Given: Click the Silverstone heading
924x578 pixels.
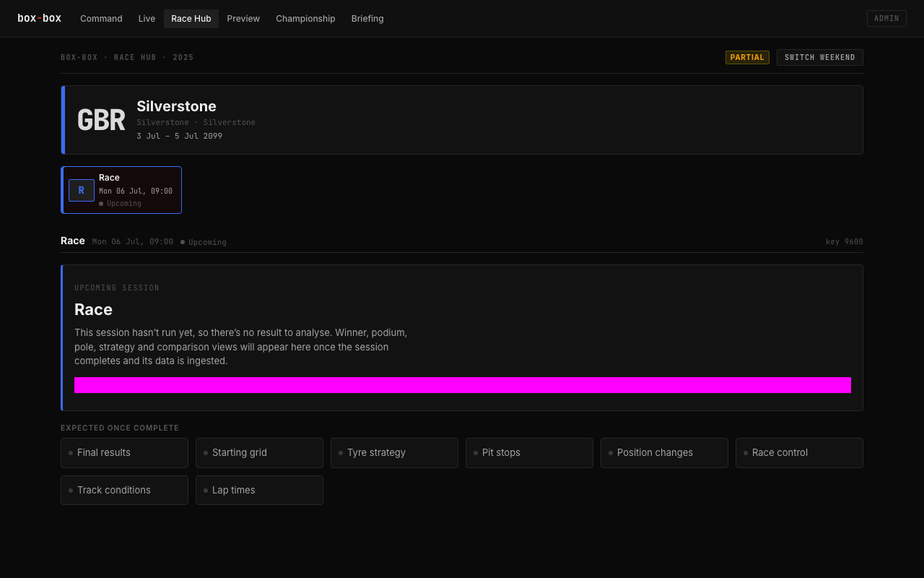Looking at the screenshot, I should 176,106.
